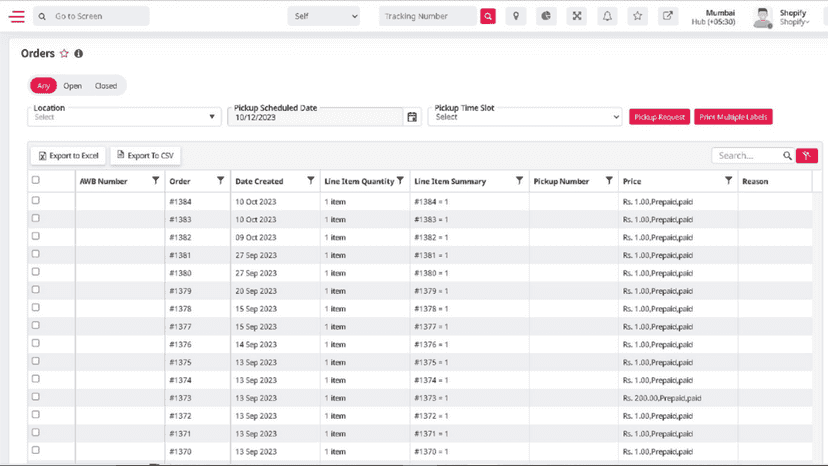Open the location pin icon in header
The height and width of the screenshot is (466, 828).
click(516, 16)
